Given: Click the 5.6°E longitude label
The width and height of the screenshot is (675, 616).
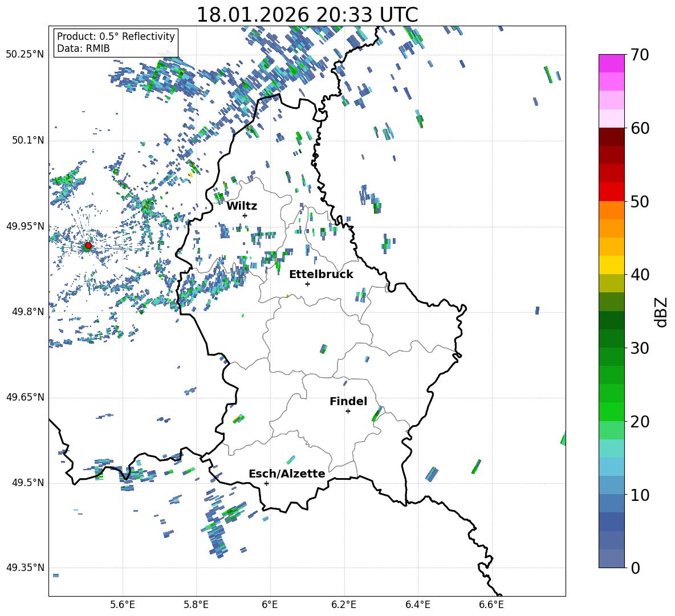Looking at the screenshot, I should [x=123, y=605].
